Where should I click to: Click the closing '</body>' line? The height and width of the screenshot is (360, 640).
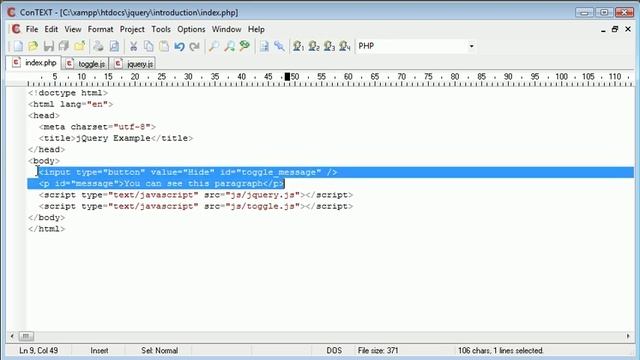(47, 218)
